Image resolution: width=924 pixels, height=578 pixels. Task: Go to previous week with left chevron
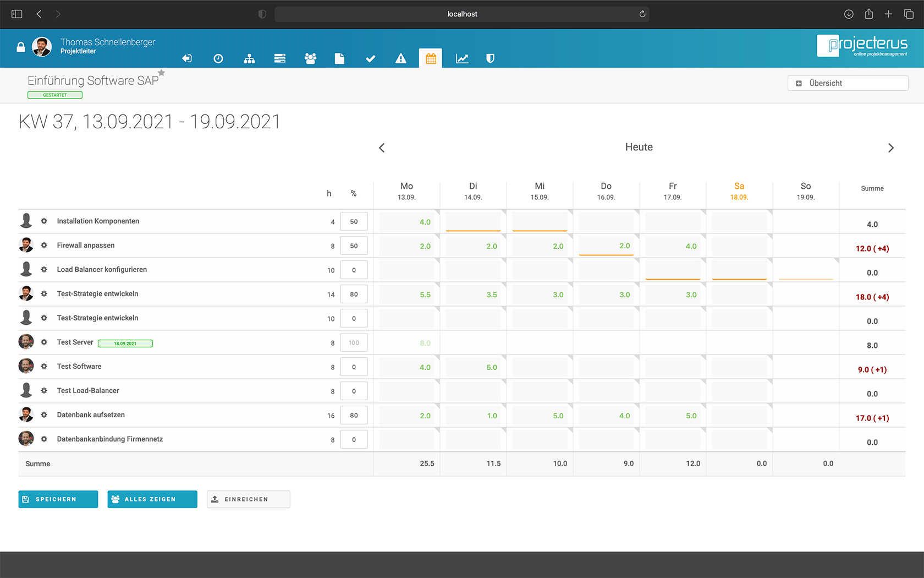coord(382,148)
